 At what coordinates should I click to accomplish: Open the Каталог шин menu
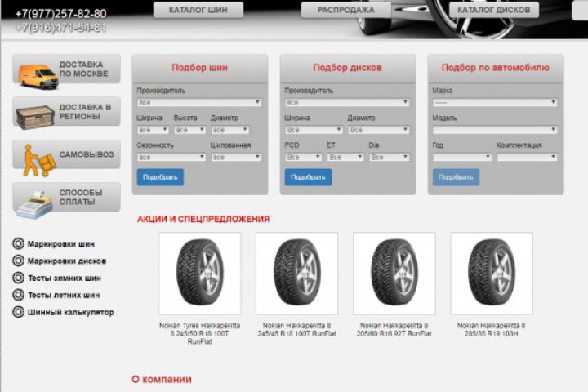[x=198, y=10]
